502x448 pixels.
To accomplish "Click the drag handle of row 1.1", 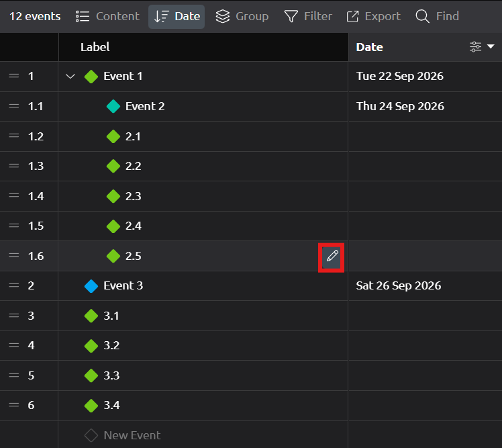I will click(x=14, y=106).
